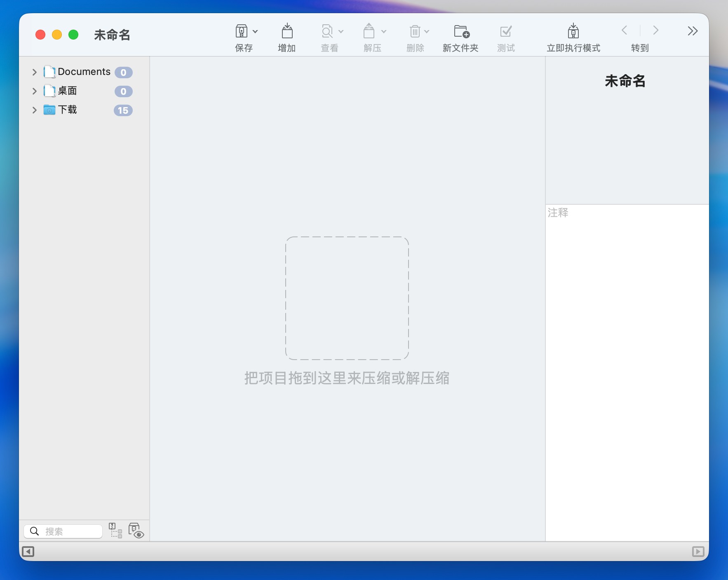Click the archive selection icon beside search
Screen dimensions: 728x580
pos(115,531)
